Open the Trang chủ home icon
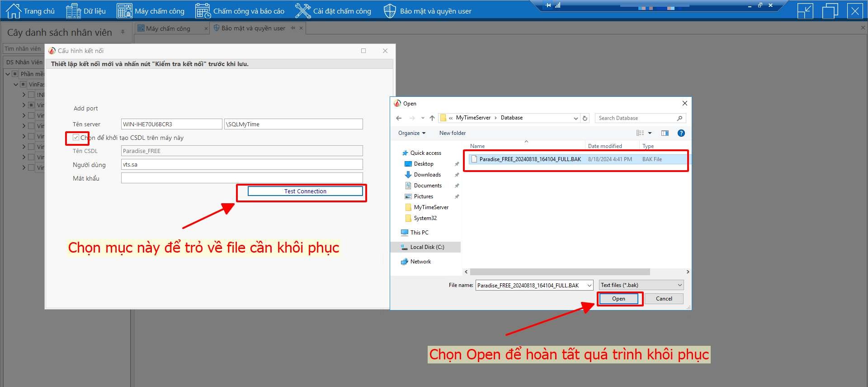The height and width of the screenshot is (387, 868). coord(13,11)
